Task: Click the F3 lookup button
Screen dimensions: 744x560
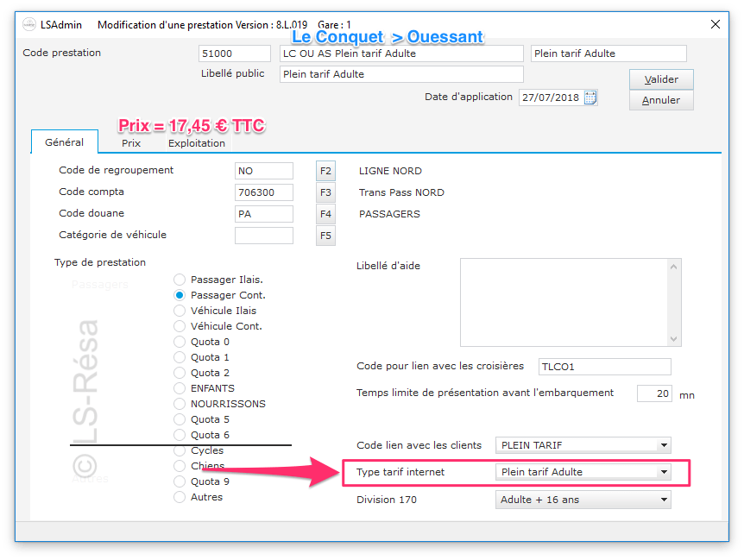Action: point(325,192)
